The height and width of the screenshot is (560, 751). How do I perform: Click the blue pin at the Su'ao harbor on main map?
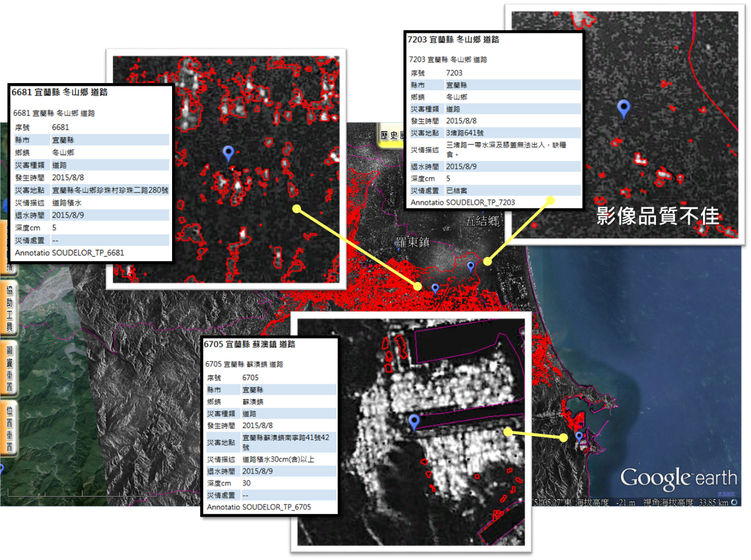point(579,436)
